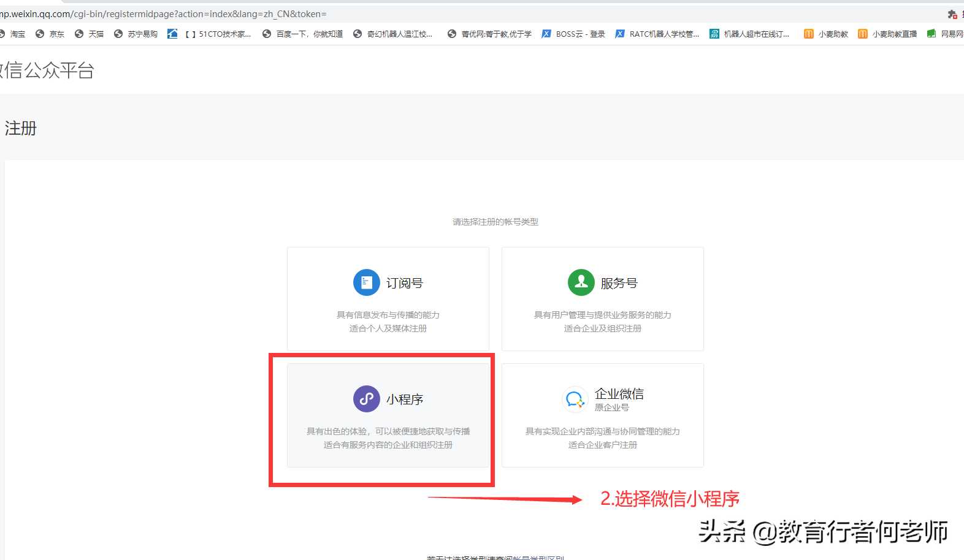964x560 pixels.
Task: Click the 服务号 green person icon
Action: pyautogui.click(x=581, y=282)
